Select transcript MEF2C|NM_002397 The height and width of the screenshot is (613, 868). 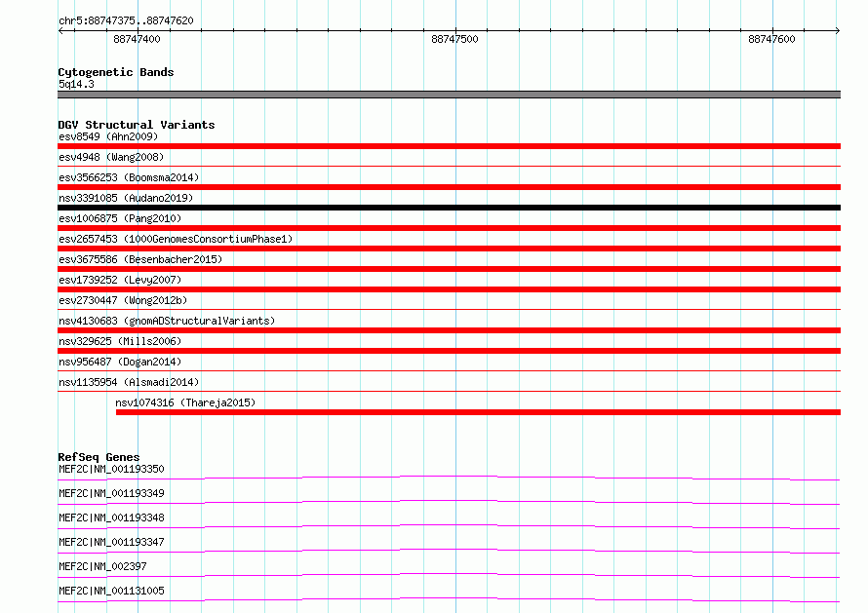(102, 566)
